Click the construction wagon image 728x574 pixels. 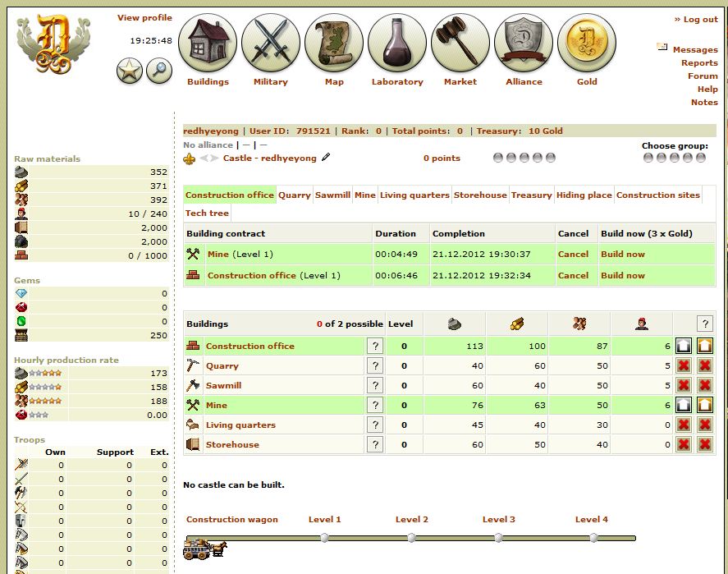pyautogui.click(x=204, y=549)
